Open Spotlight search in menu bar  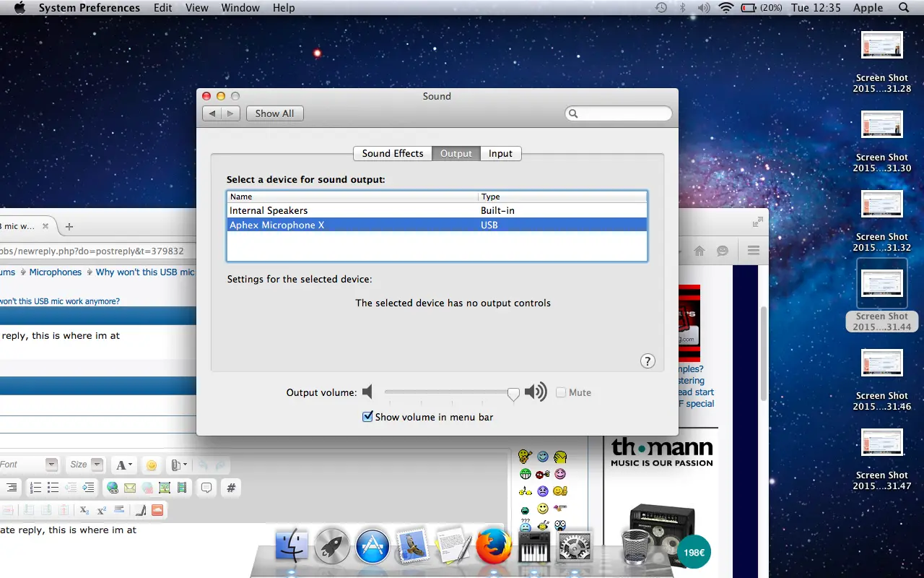point(904,8)
